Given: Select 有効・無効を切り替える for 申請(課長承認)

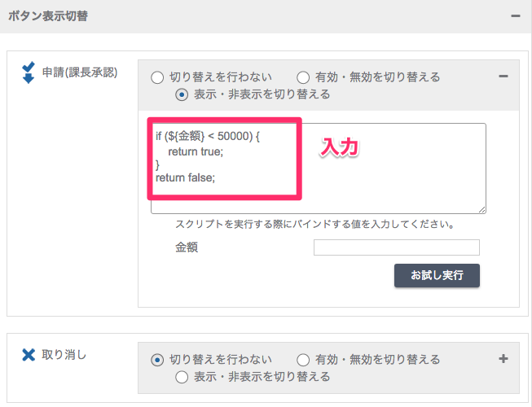Looking at the screenshot, I should coord(303,77).
